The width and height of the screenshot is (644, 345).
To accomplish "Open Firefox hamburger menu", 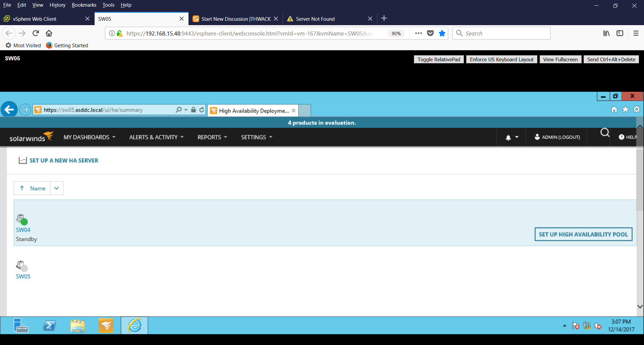I will click(636, 33).
